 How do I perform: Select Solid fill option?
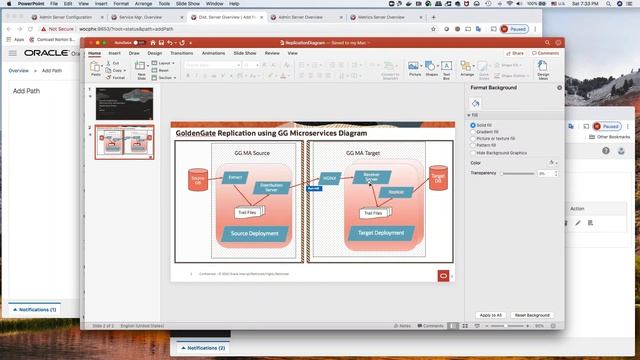[473, 125]
